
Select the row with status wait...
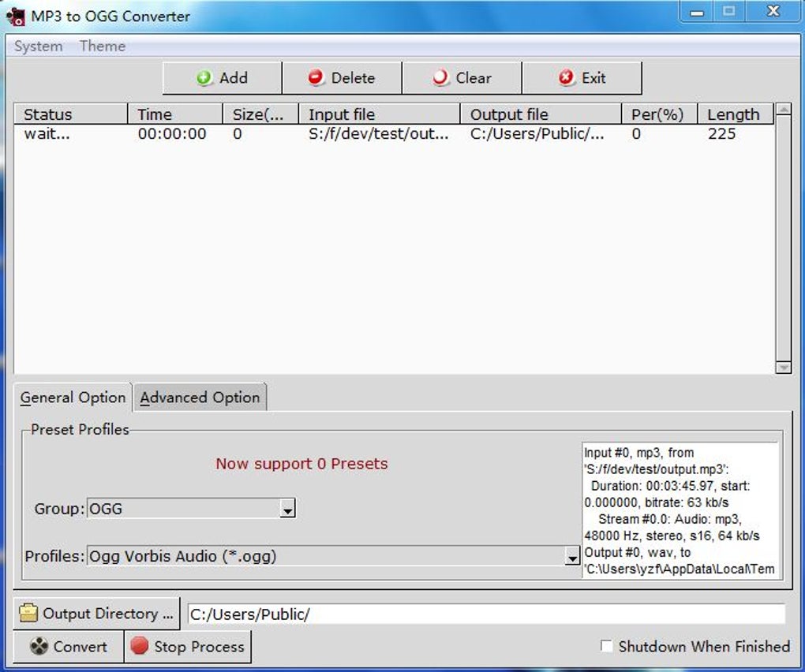(393, 134)
